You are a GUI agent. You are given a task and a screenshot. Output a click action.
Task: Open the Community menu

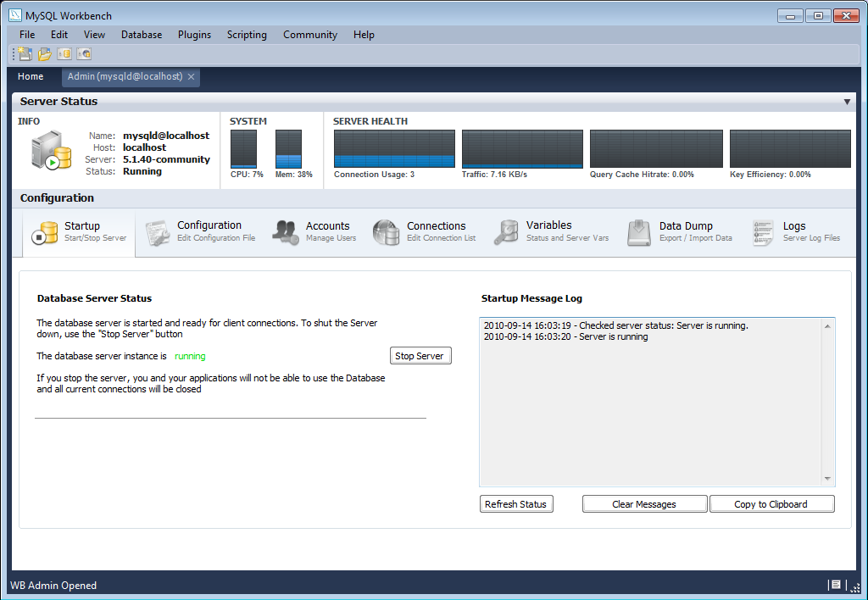pyautogui.click(x=309, y=35)
